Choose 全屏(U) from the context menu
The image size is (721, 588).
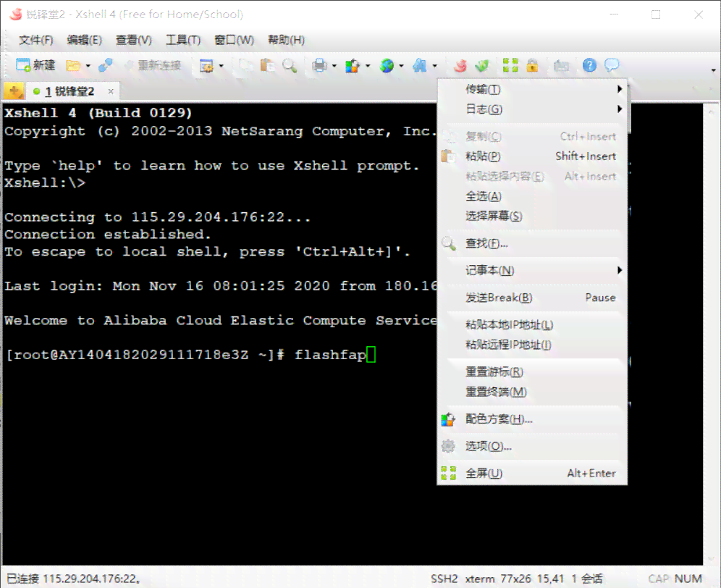[x=532, y=473]
